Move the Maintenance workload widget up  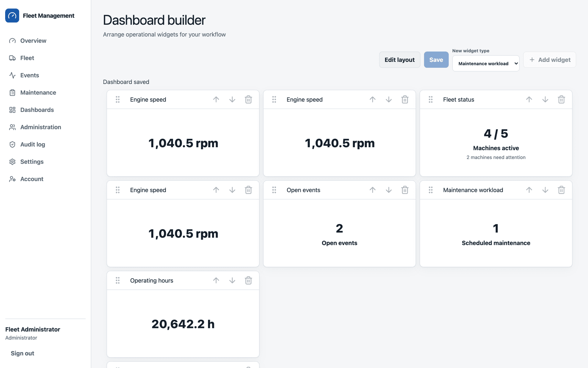[x=529, y=190]
